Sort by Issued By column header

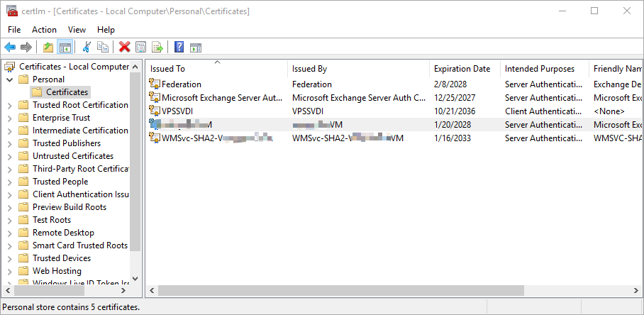[x=359, y=69]
